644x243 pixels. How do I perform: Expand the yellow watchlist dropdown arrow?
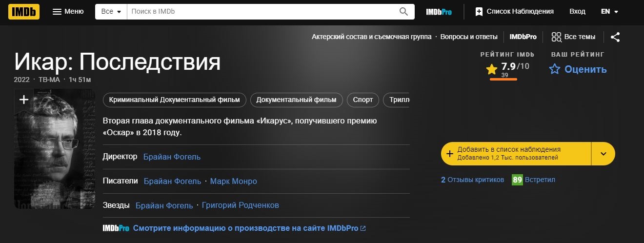604,154
